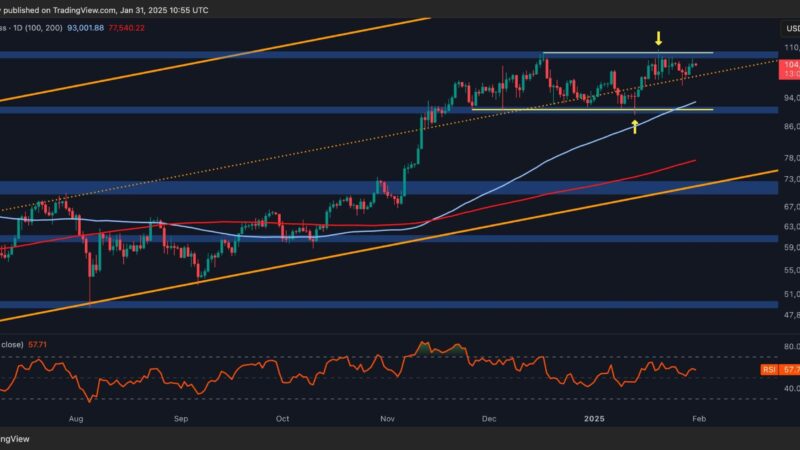Screen dimensions: 800x450
Task: Click the 94,0 price axis label
Action: pyautogui.click(x=792, y=98)
